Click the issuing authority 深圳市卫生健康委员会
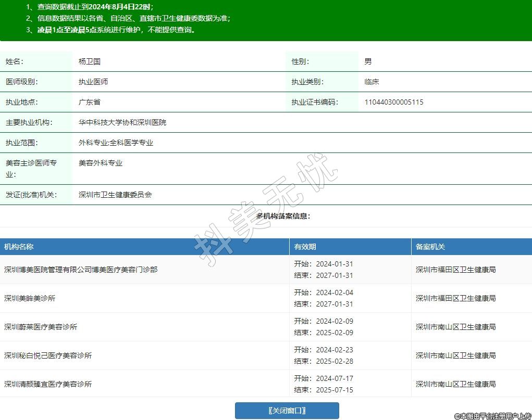The image size is (532, 420). pos(115,195)
